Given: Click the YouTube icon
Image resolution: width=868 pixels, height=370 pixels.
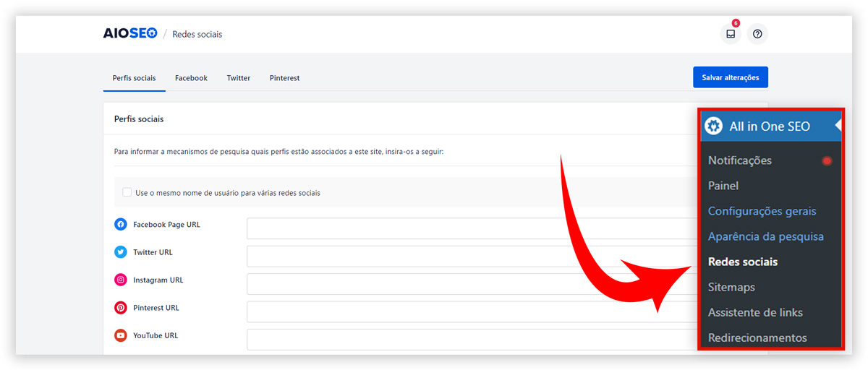Looking at the screenshot, I should tap(121, 335).
